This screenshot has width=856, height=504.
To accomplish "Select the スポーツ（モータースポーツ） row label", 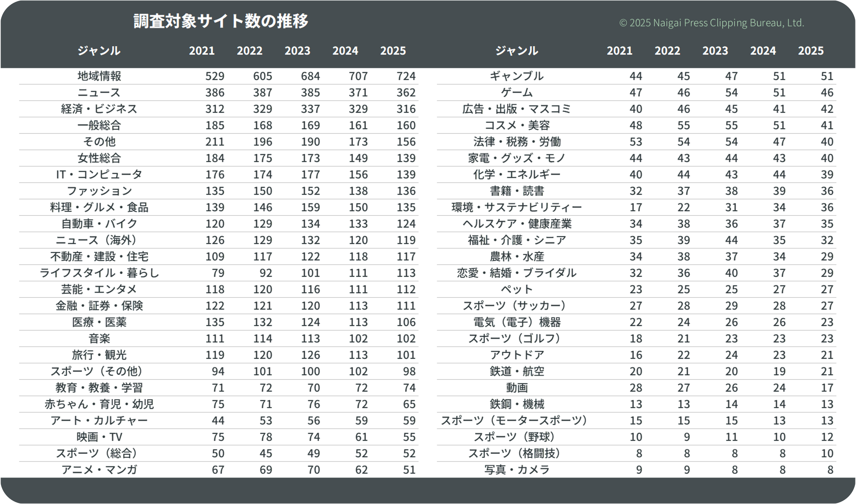I will pyautogui.click(x=514, y=420).
